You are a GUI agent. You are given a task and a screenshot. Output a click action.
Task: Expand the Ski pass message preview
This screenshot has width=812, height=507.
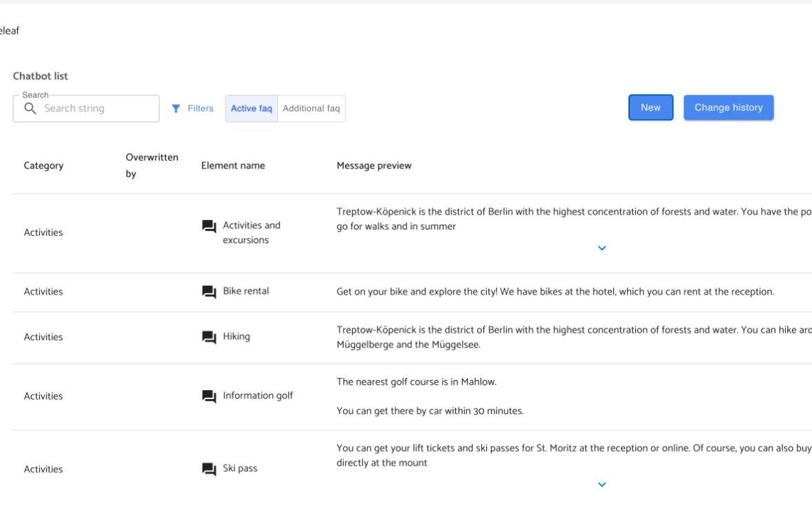pyautogui.click(x=602, y=484)
